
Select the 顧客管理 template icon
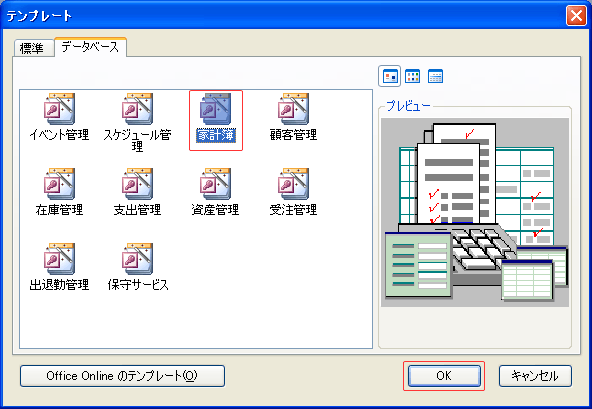293,109
